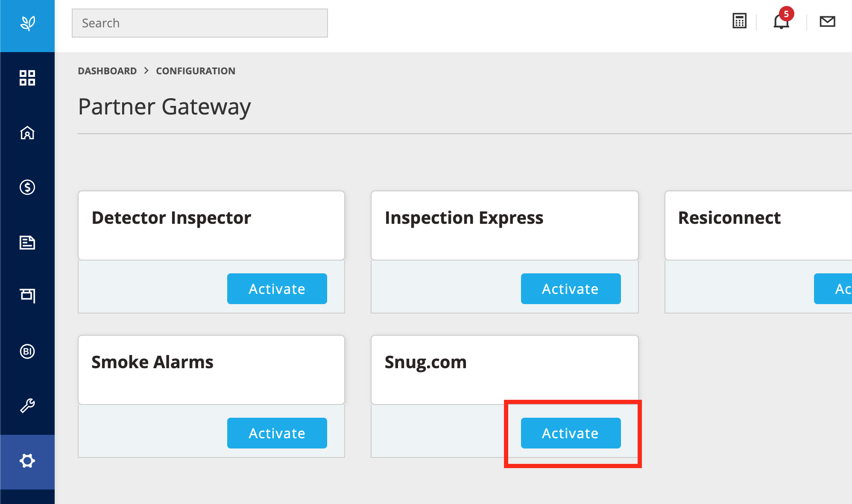Open the gear configuration sidebar icon
Screen dimensions: 852x504
click(x=27, y=461)
